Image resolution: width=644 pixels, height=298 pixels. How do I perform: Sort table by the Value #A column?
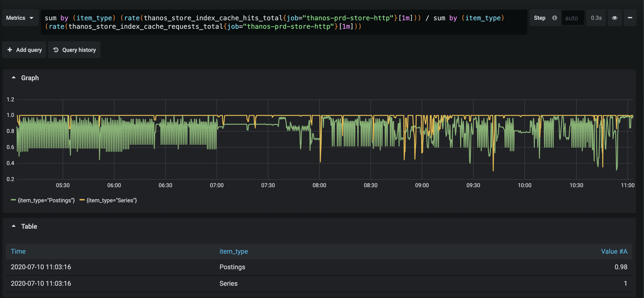(x=614, y=251)
